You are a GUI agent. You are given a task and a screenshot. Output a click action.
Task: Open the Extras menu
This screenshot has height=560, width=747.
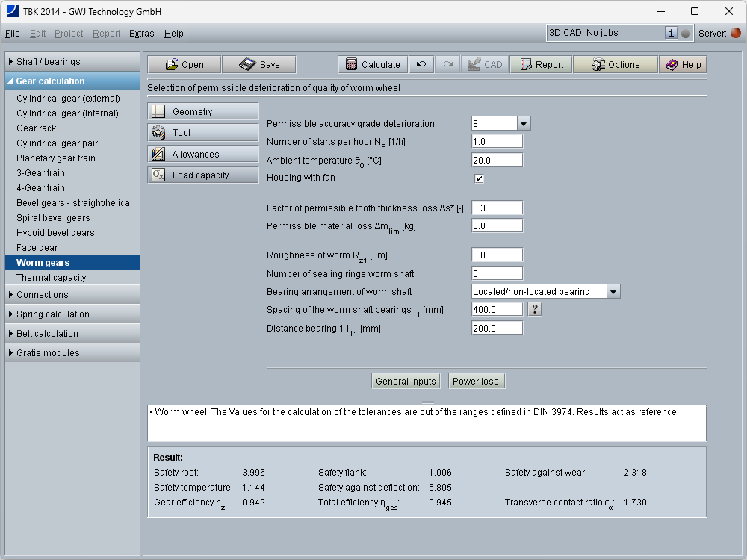(141, 34)
